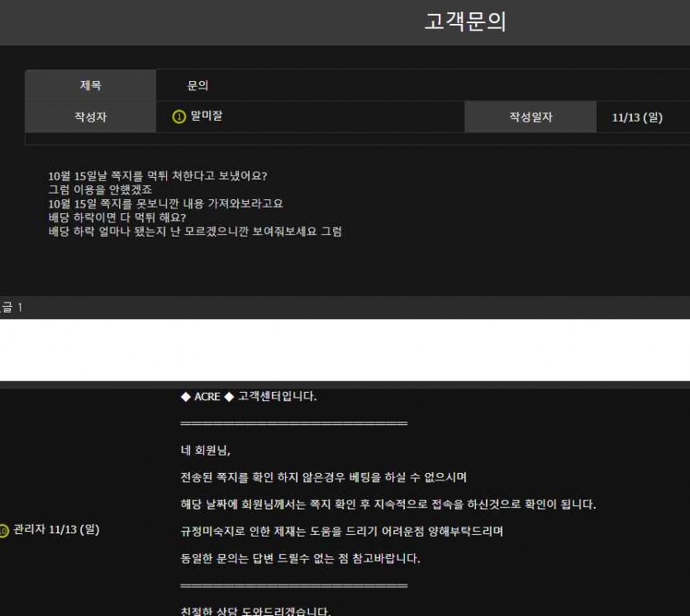
Task: Click the line ending with 보여줘보세요 그럼
Action: (x=195, y=231)
